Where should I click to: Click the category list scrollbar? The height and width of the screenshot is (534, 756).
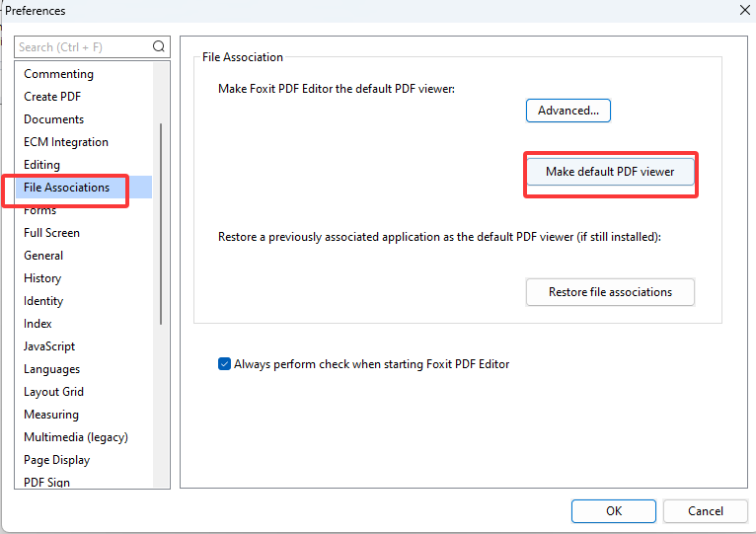tap(161, 224)
